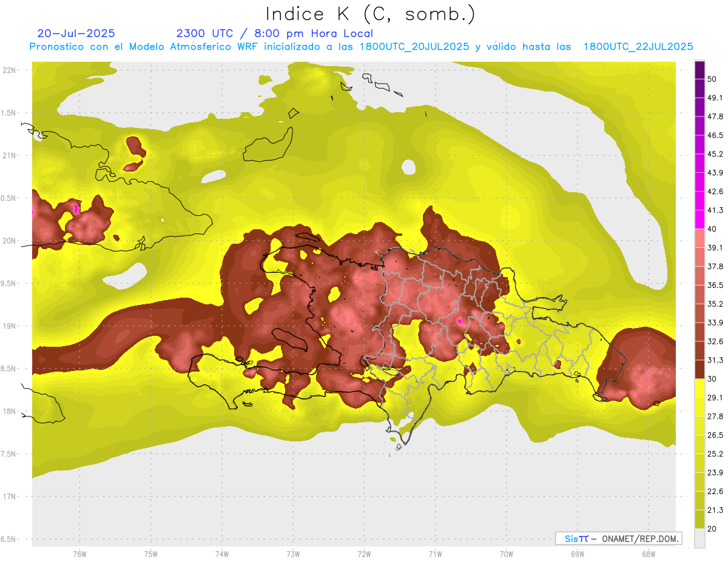Click the bright yellow swatch near 29.1
The height and width of the screenshot is (562, 728).
(x=699, y=388)
